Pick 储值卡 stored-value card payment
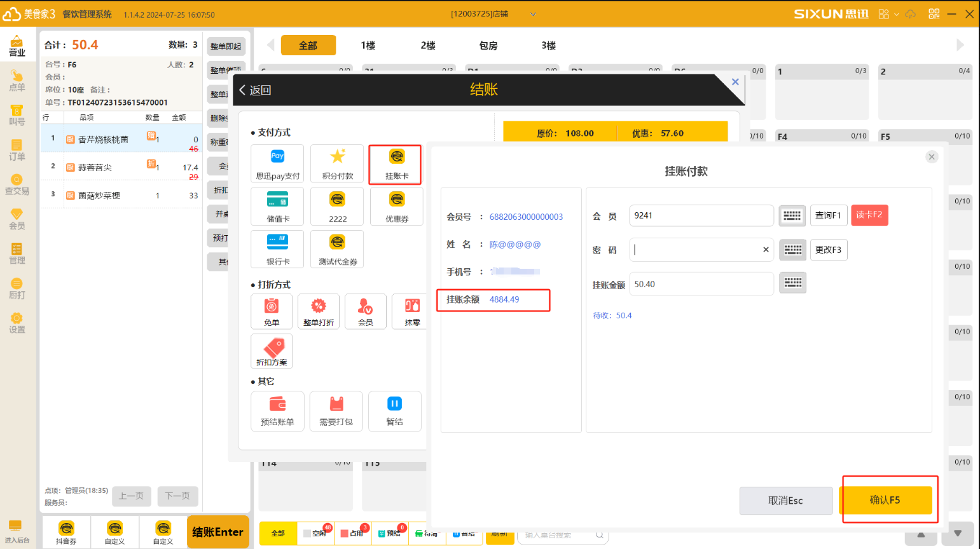This screenshot has height=549, width=980. point(277,207)
